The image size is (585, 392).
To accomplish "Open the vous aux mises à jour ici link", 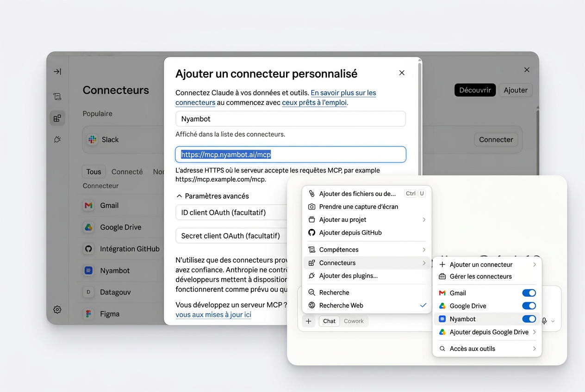I will [213, 315].
